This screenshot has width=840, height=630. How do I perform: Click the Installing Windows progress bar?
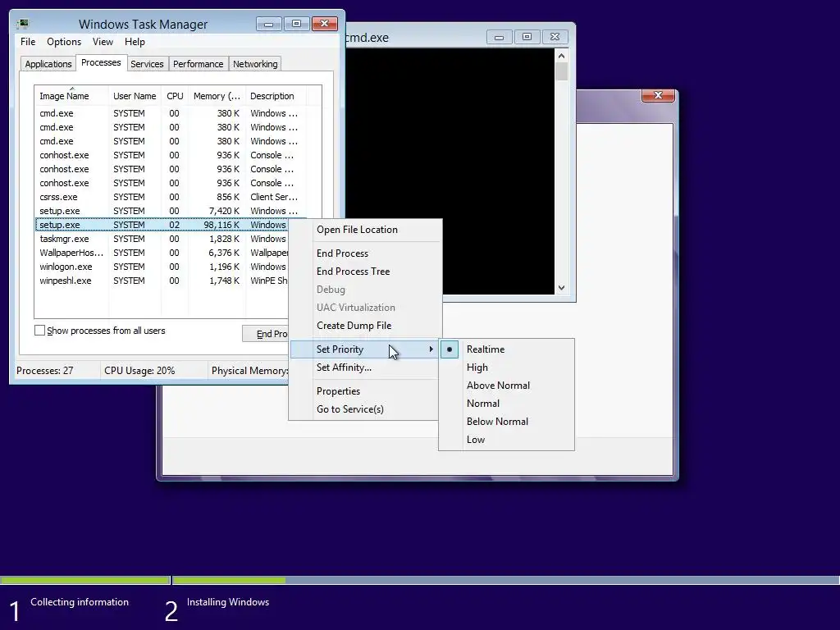pos(506,580)
